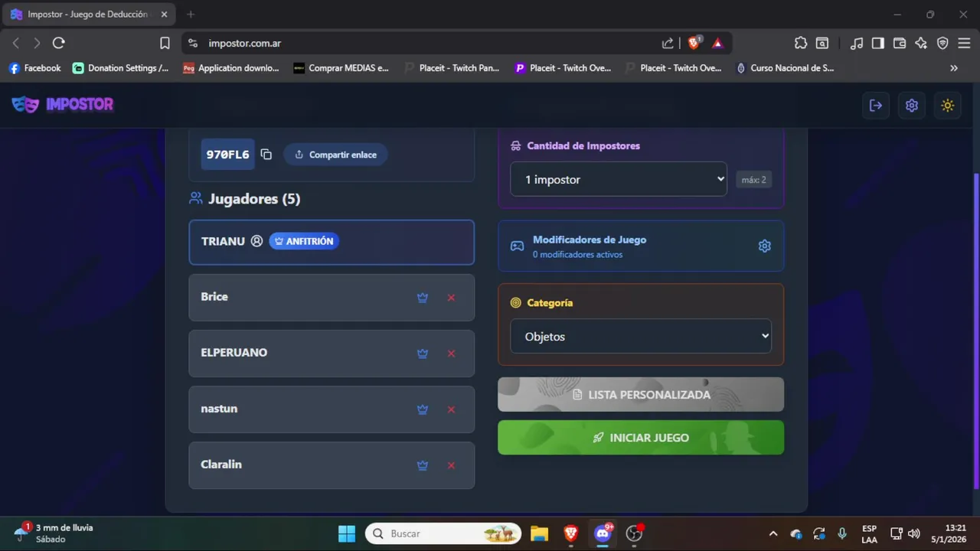Open a new browser tab
The image size is (980, 551).
[x=191, y=15]
